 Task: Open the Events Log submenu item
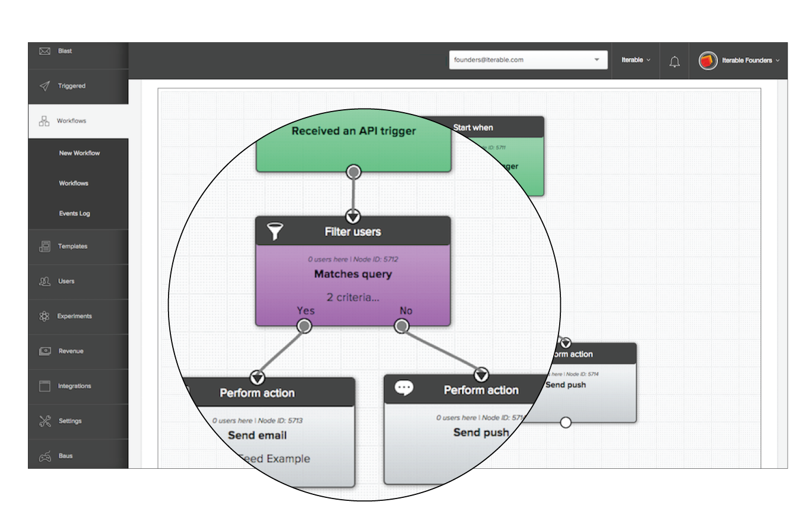tap(75, 214)
